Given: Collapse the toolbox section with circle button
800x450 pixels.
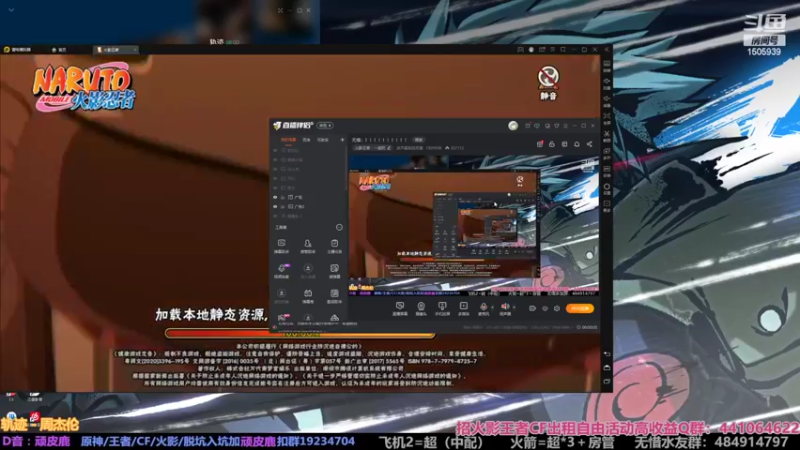Looking at the screenshot, I should click(339, 227).
